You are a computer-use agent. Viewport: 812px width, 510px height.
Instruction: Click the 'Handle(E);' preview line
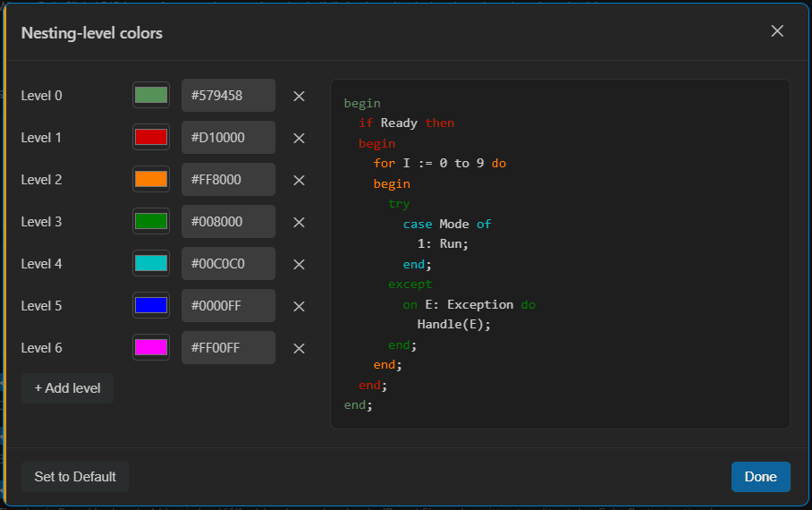coord(453,325)
